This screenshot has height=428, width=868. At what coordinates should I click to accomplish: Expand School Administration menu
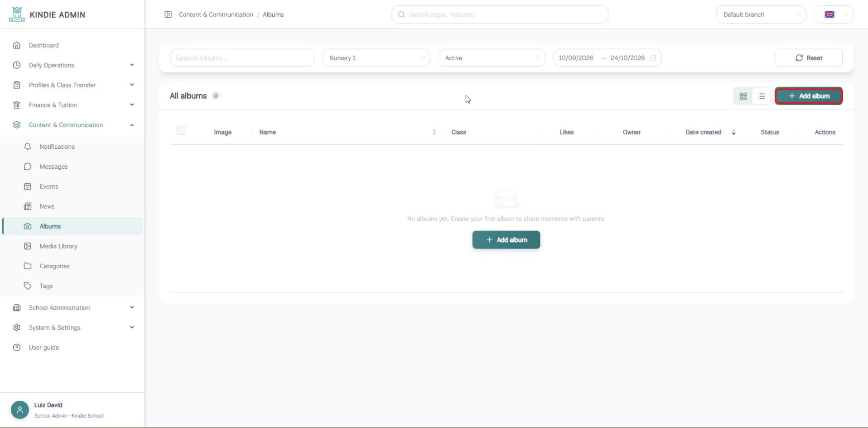pyautogui.click(x=72, y=307)
